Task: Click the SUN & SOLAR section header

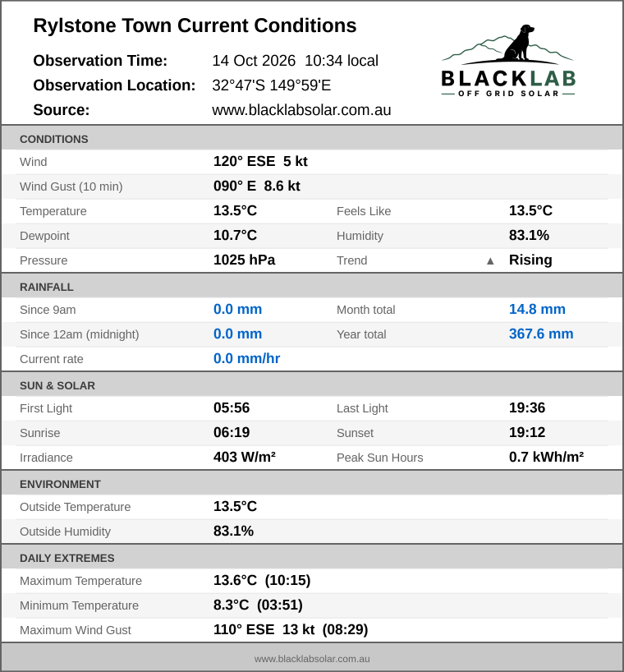Action: tap(312, 384)
